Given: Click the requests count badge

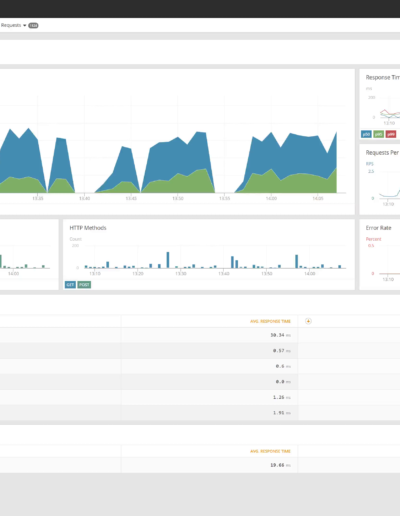Looking at the screenshot, I should point(33,25).
